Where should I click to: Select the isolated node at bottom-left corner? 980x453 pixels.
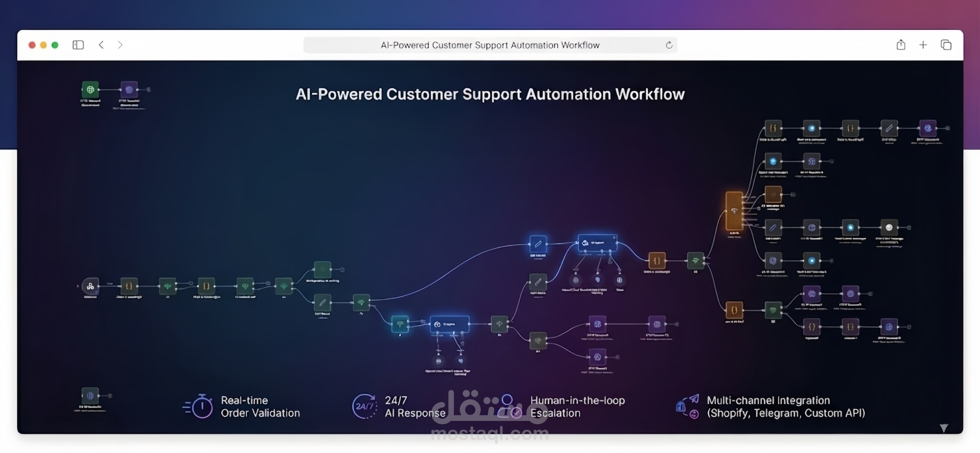click(x=90, y=395)
